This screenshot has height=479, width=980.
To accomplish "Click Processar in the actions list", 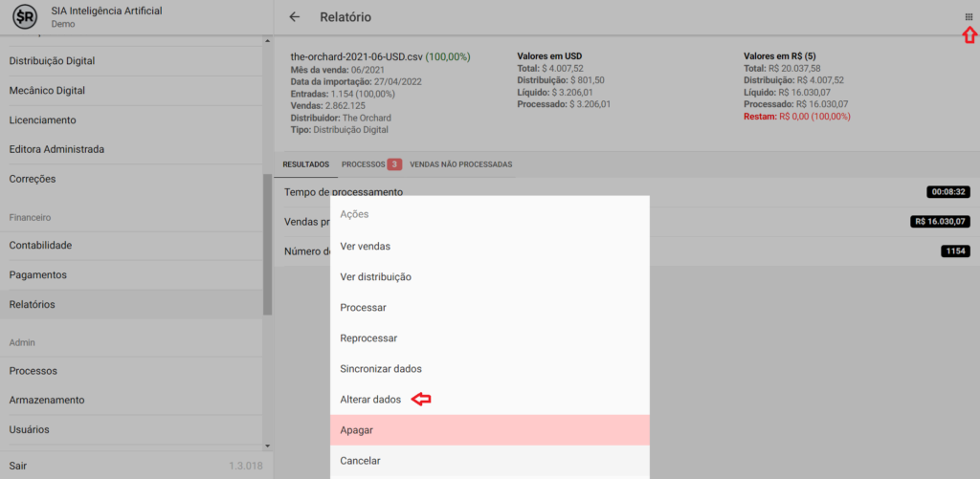I will click(x=363, y=307).
